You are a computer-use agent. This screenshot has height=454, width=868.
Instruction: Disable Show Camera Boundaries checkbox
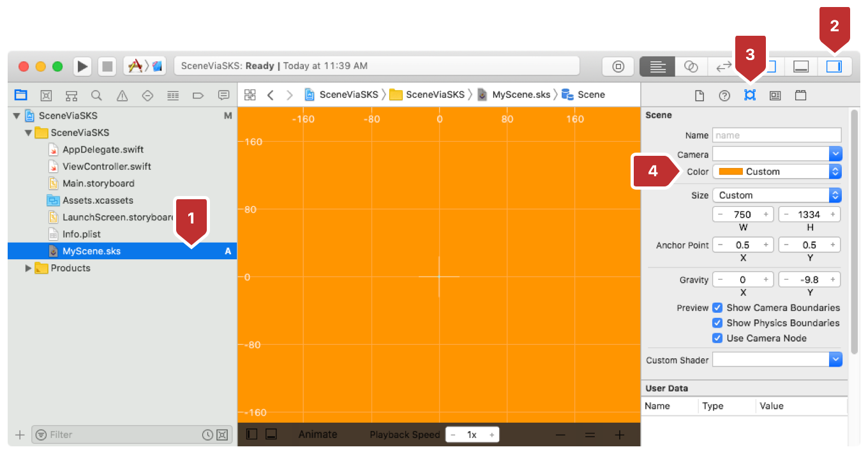pyautogui.click(x=717, y=308)
